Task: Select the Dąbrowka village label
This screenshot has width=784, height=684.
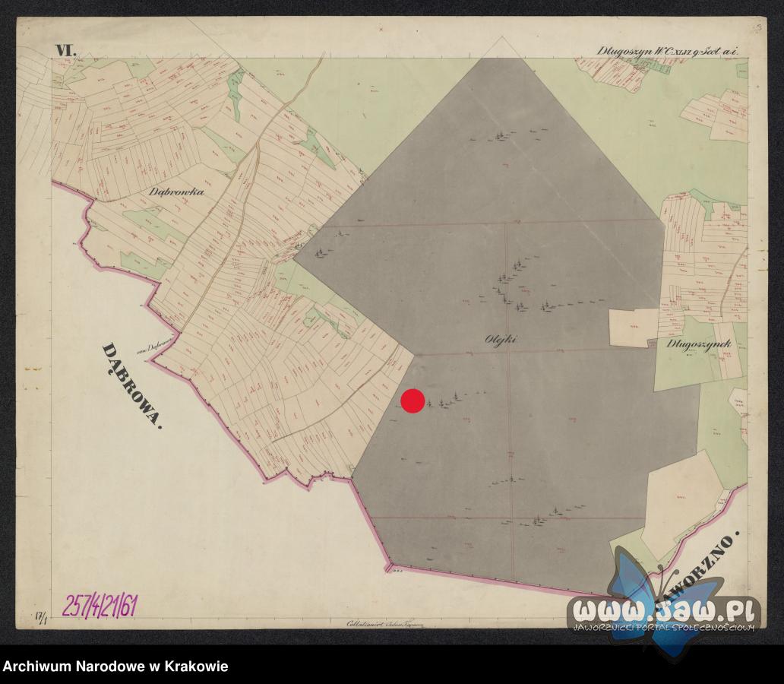Action: pyautogui.click(x=176, y=193)
